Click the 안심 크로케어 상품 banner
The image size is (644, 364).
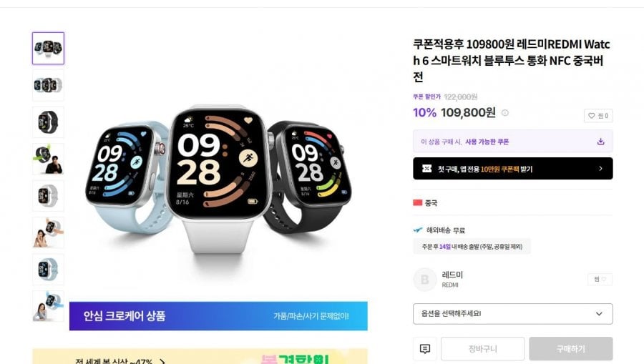tap(218, 316)
